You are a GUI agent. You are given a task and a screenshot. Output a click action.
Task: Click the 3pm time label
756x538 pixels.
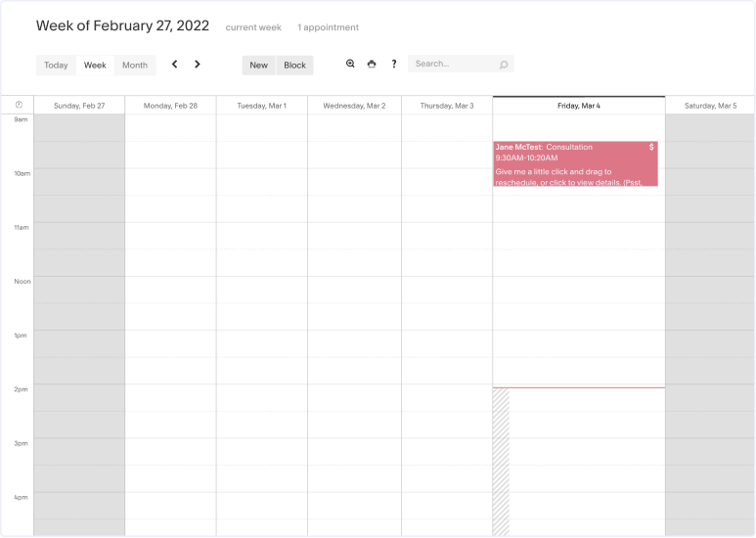[21, 443]
